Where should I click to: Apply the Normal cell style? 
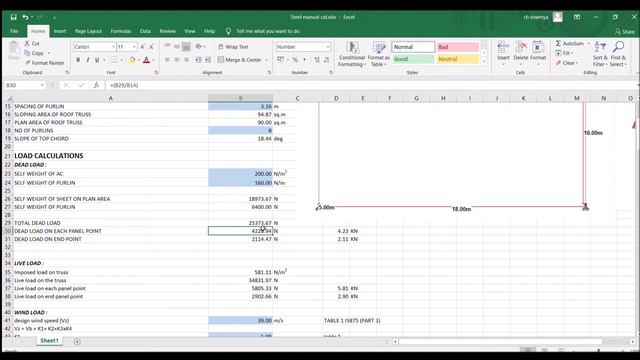click(413, 47)
